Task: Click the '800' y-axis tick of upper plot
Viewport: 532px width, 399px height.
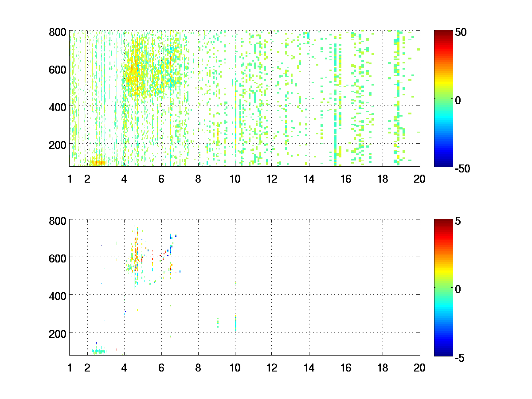Action: (x=58, y=31)
